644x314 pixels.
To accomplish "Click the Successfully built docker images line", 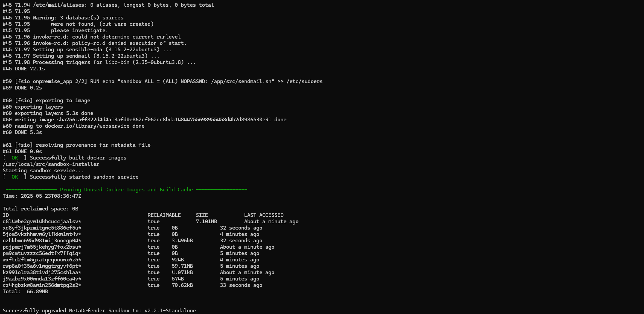I will [65, 158].
